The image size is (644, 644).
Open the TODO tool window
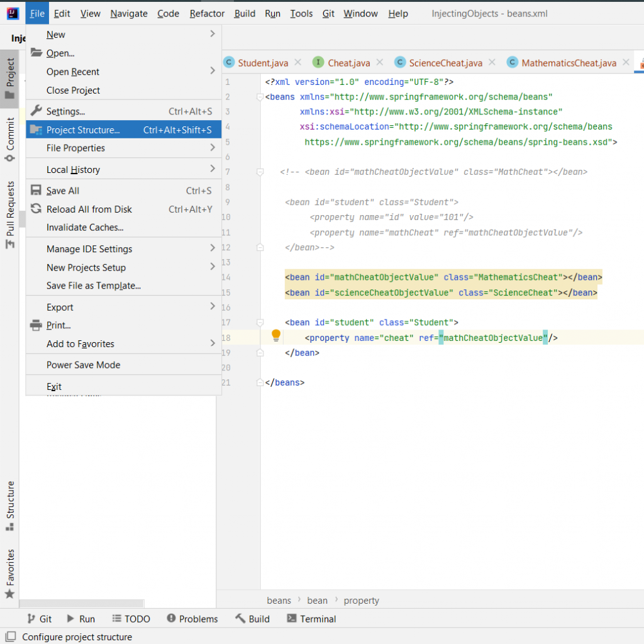pyautogui.click(x=131, y=619)
